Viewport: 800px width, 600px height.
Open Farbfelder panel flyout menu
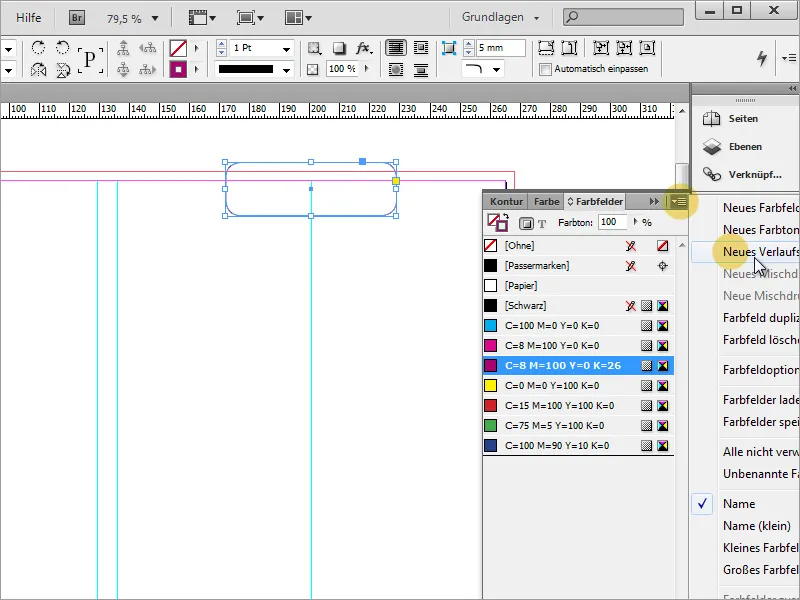679,202
